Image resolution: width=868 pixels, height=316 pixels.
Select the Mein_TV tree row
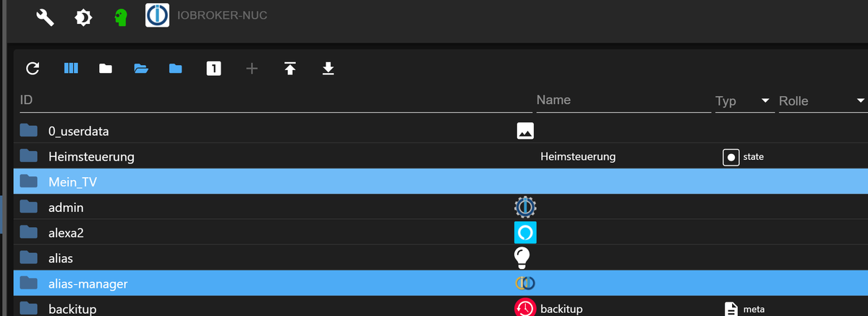click(72, 182)
